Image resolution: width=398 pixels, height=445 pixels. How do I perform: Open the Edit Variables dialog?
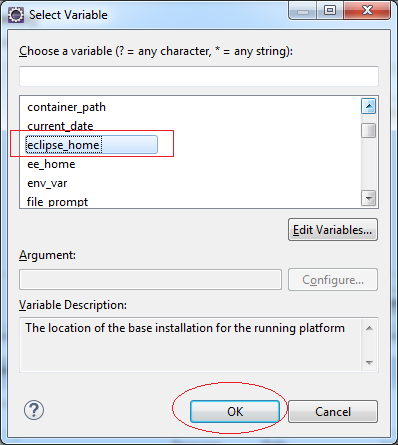pos(333,230)
